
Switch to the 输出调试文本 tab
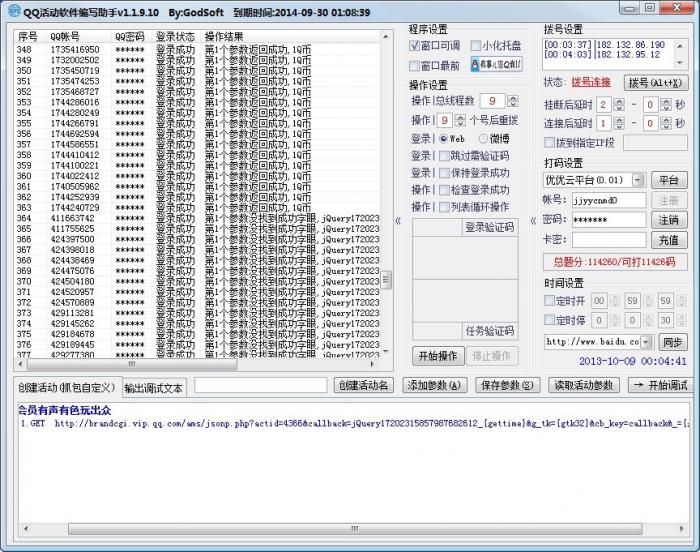pyautogui.click(x=154, y=388)
